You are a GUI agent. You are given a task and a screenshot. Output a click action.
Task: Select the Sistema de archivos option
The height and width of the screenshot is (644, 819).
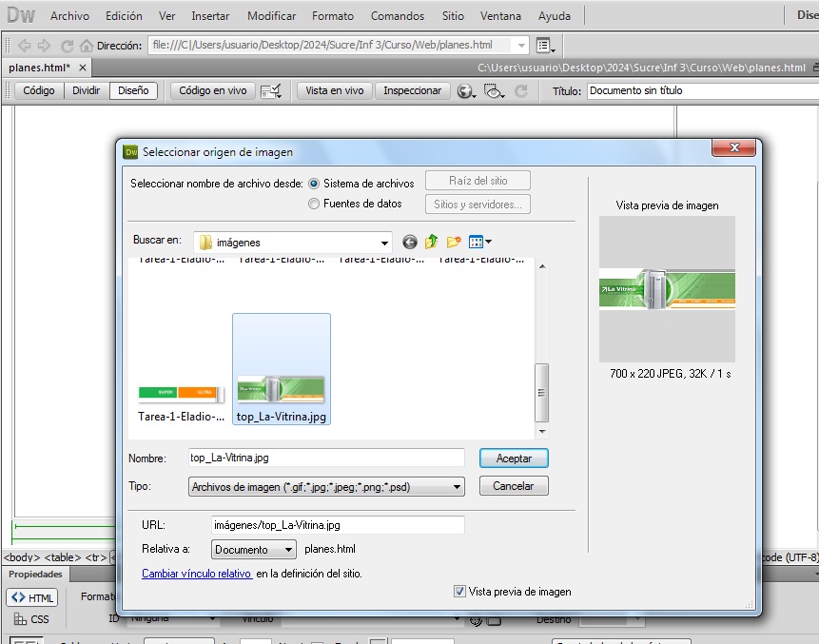click(x=314, y=184)
